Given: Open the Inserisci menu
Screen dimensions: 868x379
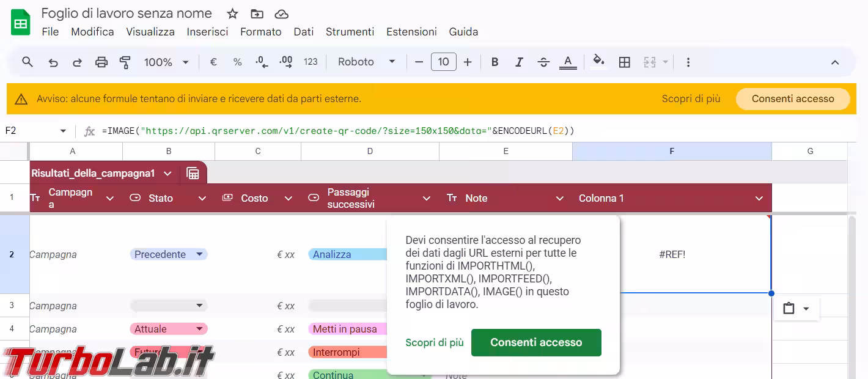Looking at the screenshot, I should tap(207, 32).
